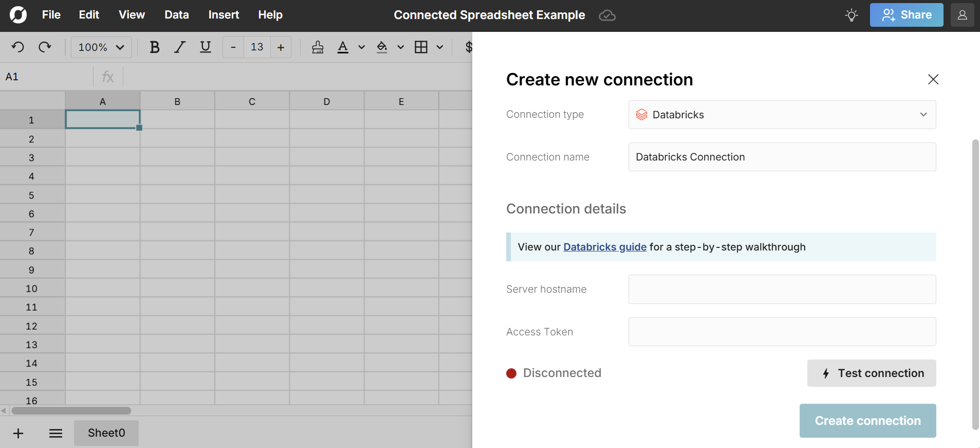Click the user account icon

962,15
